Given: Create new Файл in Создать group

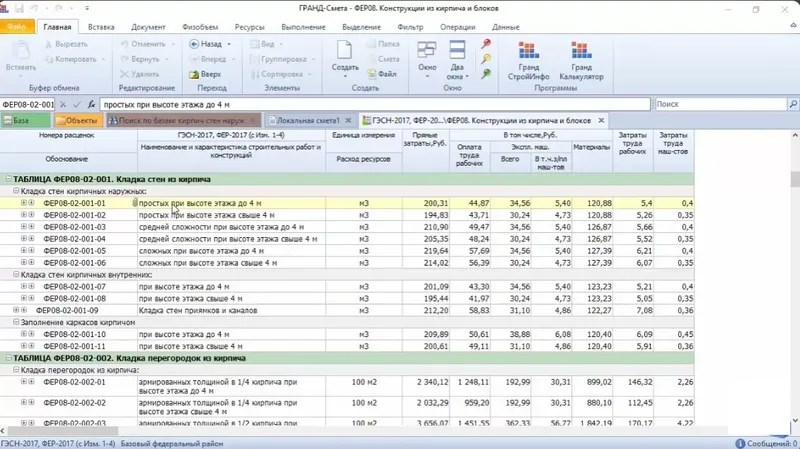Looking at the screenshot, I should coord(382,74).
